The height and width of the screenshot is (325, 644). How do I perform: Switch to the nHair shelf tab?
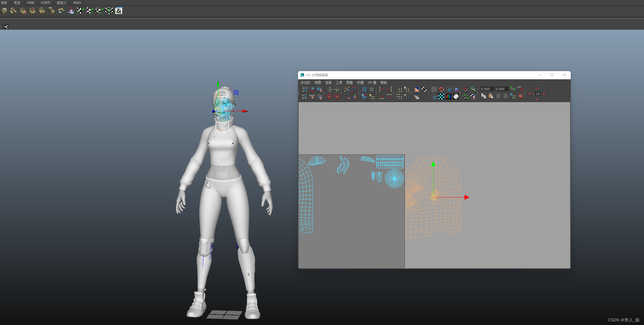pos(31,3)
